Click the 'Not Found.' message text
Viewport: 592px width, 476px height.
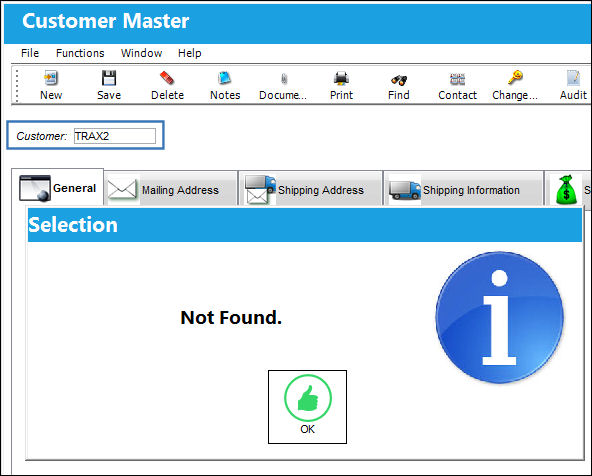click(231, 317)
